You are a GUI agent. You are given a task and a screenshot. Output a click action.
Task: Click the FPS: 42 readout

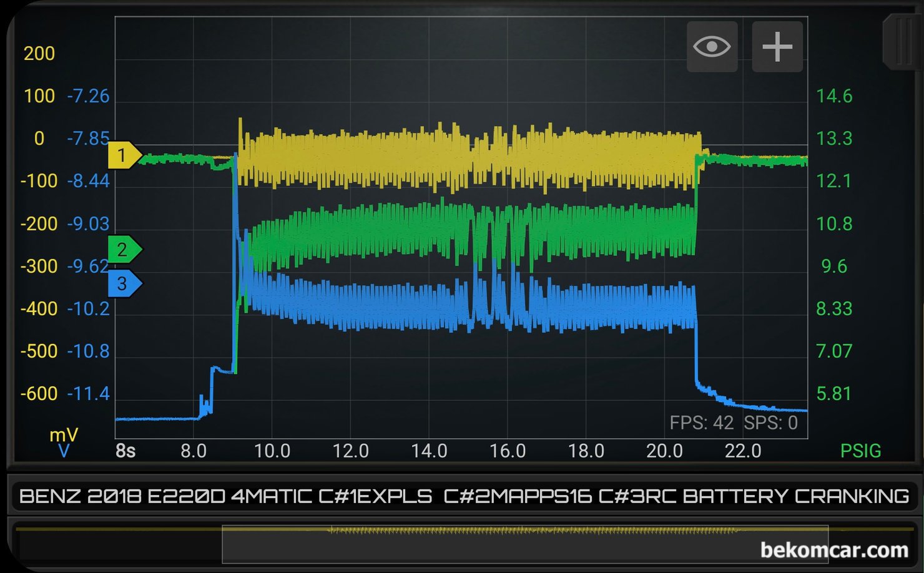click(701, 423)
